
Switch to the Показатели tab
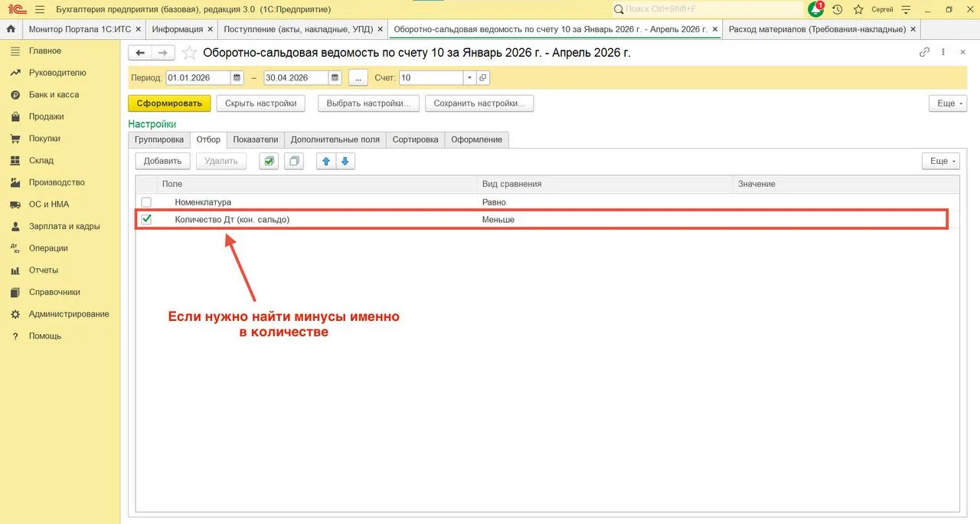pos(256,139)
